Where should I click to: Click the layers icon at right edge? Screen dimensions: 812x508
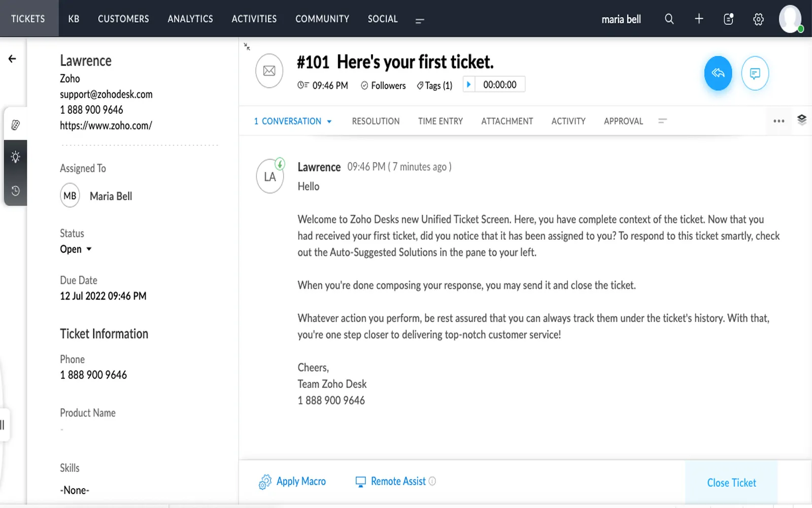tap(802, 119)
